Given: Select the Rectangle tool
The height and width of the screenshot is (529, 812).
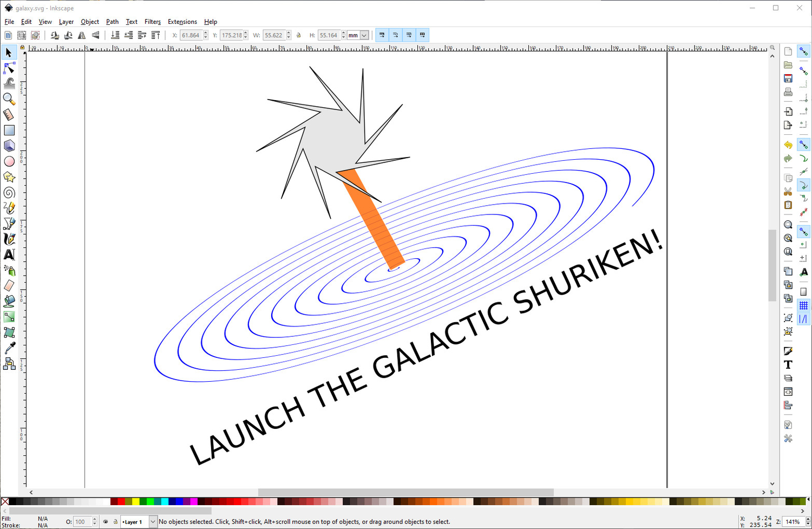Looking at the screenshot, I should [9, 130].
